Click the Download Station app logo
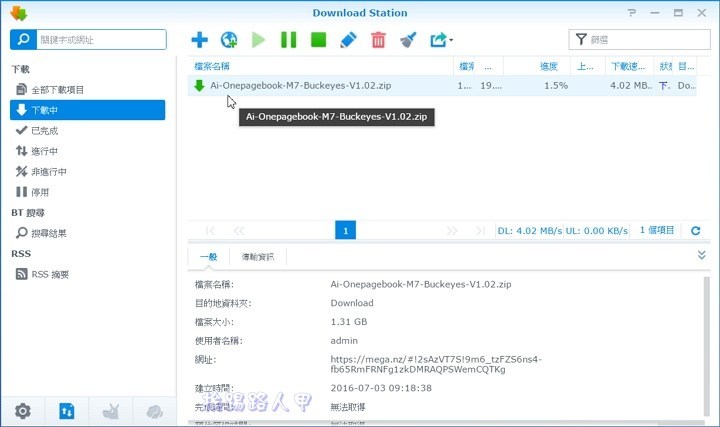The height and width of the screenshot is (427, 720). pyautogui.click(x=19, y=13)
